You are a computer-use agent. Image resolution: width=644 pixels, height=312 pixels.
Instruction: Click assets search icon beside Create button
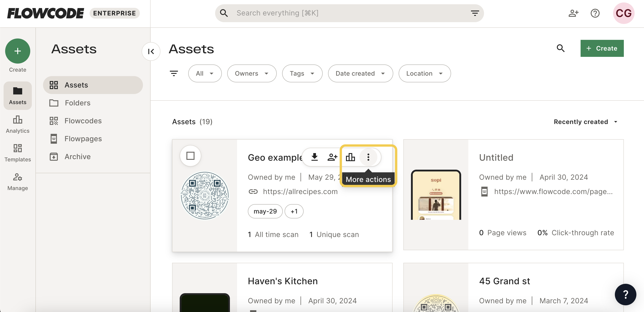pyautogui.click(x=560, y=48)
